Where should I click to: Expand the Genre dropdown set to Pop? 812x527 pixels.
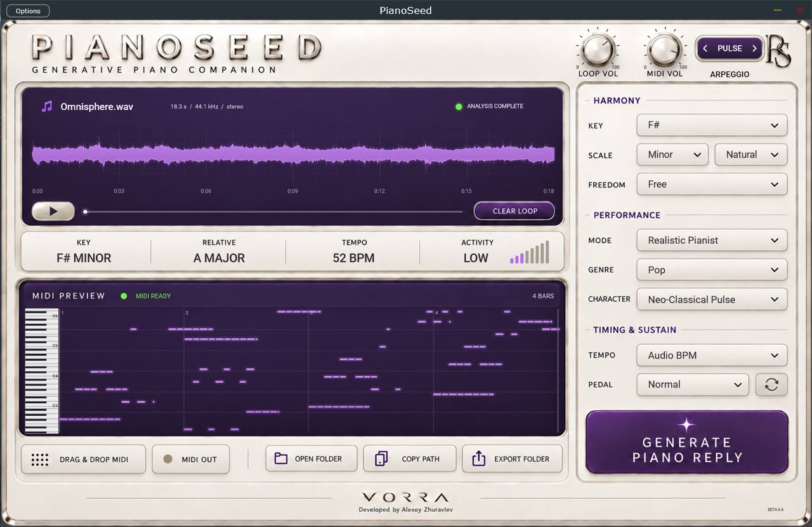pyautogui.click(x=712, y=270)
